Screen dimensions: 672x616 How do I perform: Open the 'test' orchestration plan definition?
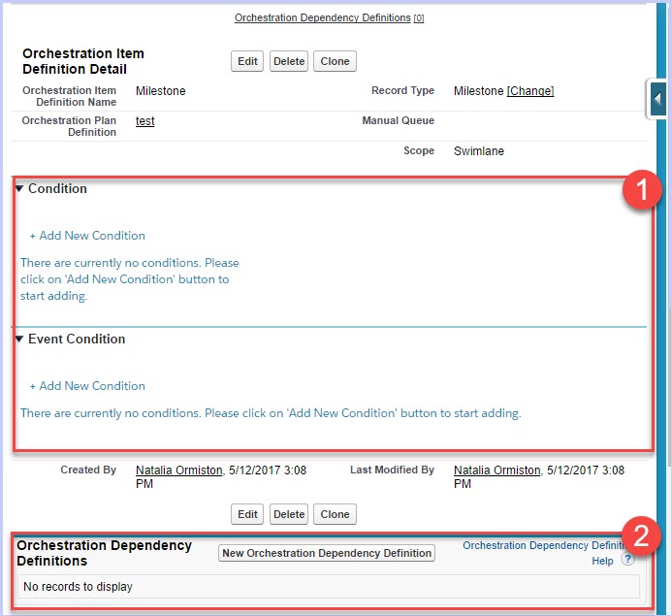[x=144, y=121]
